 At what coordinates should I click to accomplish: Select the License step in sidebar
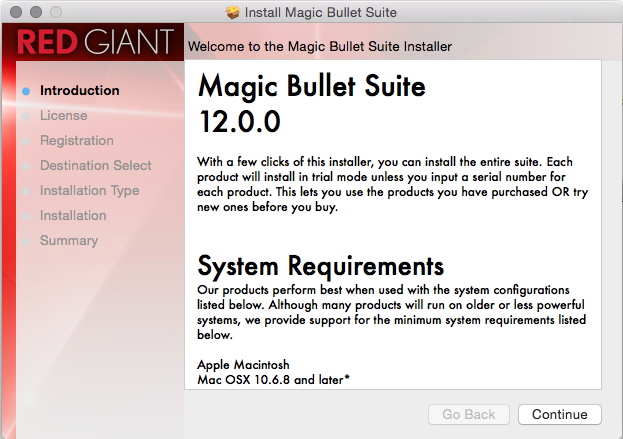click(x=64, y=116)
